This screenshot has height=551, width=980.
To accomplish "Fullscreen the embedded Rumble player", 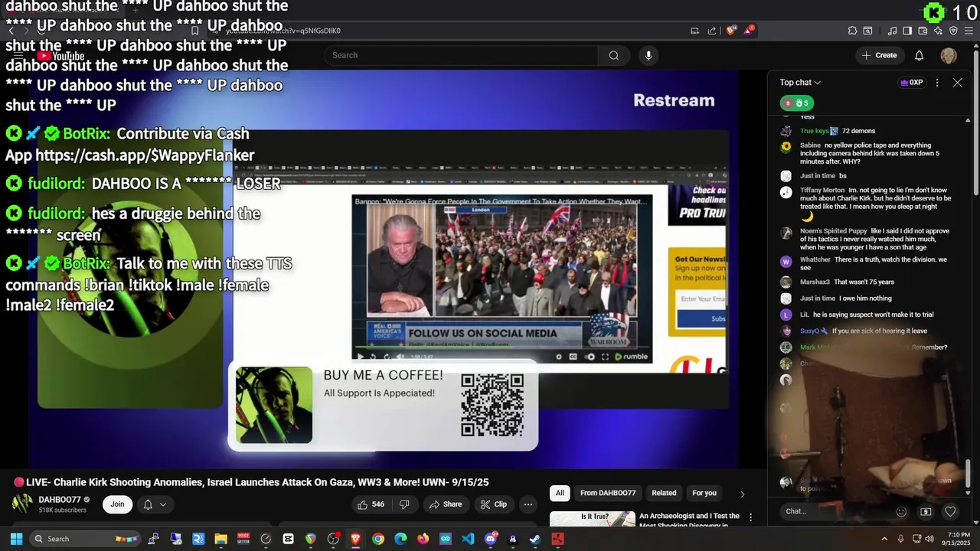I will coord(605,357).
